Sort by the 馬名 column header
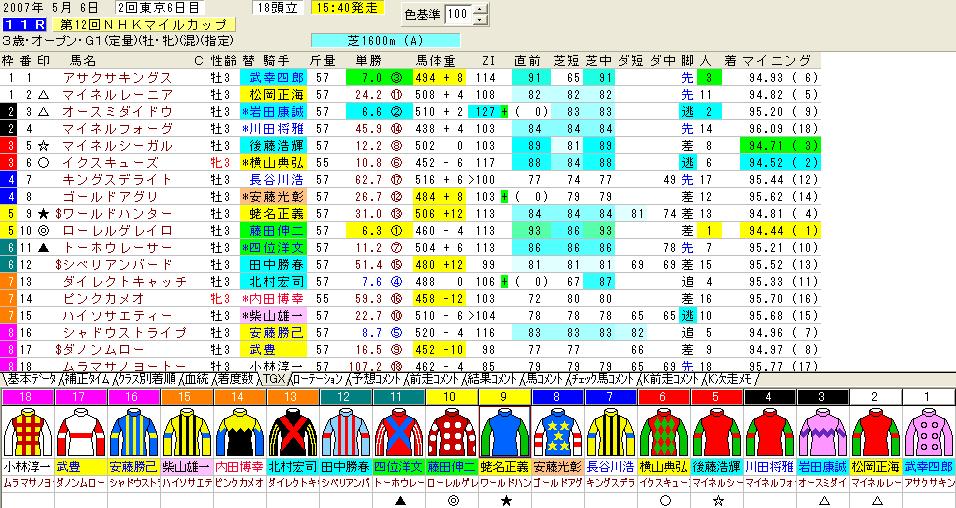This screenshot has height=508, width=956. [x=83, y=60]
